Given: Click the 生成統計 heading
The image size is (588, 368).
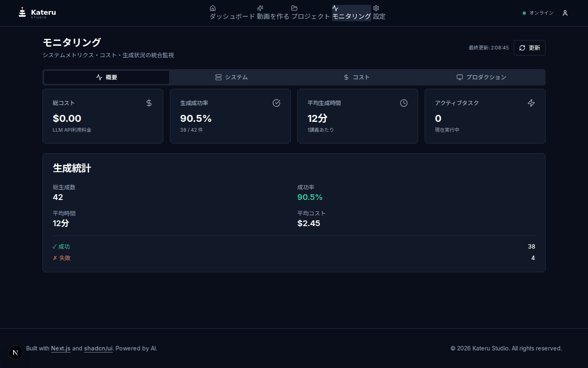Looking at the screenshot, I should pos(72,168).
